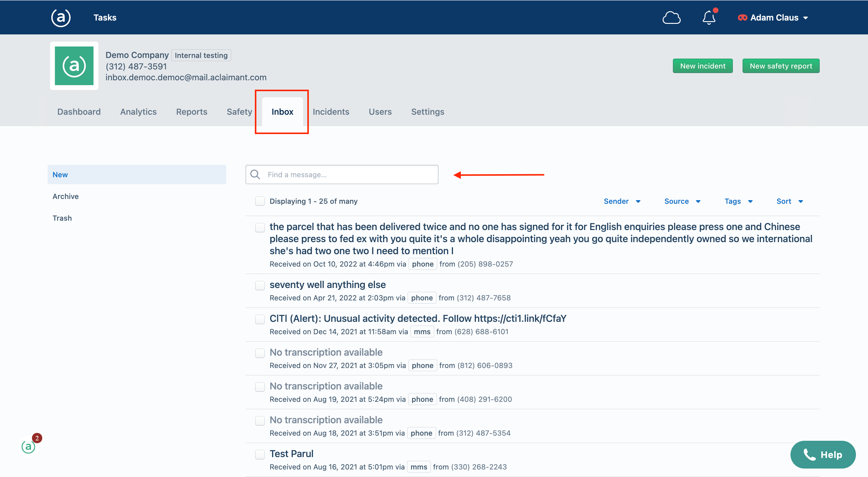This screenshot has width=868, height=477.
Task: Open Tasks in the top navigation
Action: 105,18
